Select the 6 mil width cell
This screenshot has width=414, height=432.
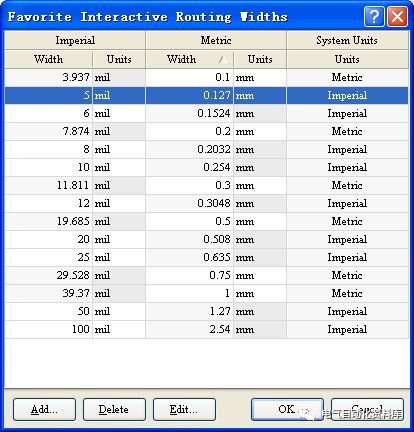point(49,113)
